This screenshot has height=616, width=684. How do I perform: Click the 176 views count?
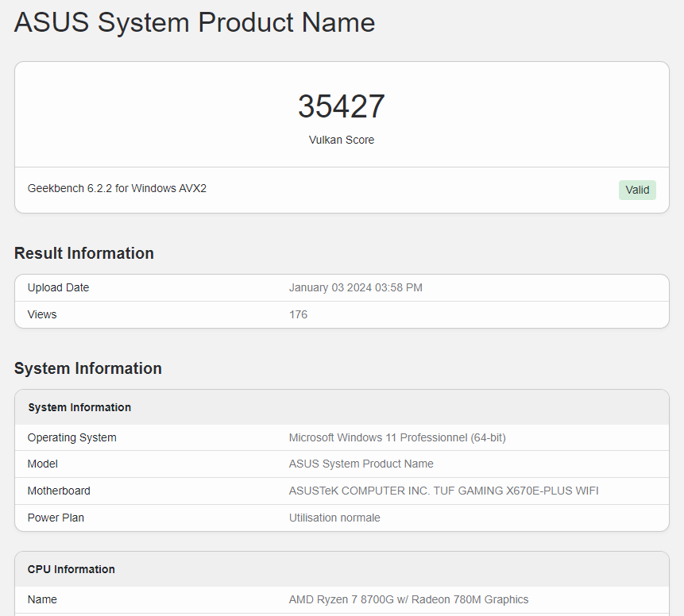[x=298, y=314]
